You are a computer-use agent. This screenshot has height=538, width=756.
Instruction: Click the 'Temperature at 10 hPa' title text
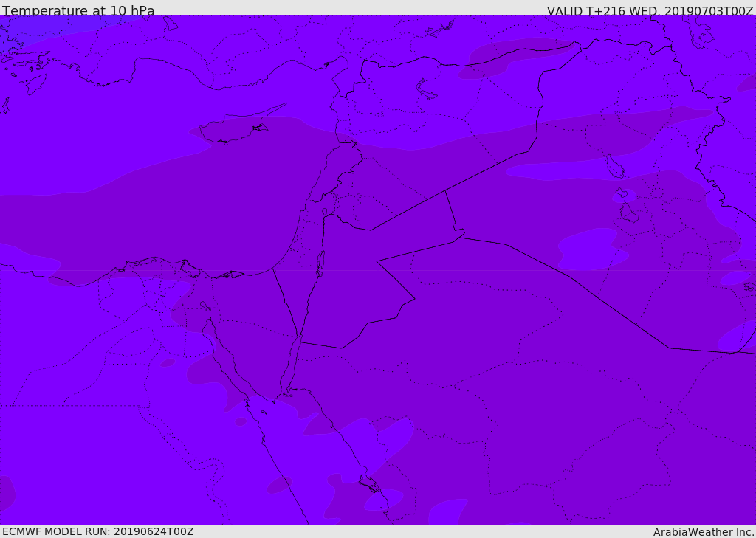point(78,10)
